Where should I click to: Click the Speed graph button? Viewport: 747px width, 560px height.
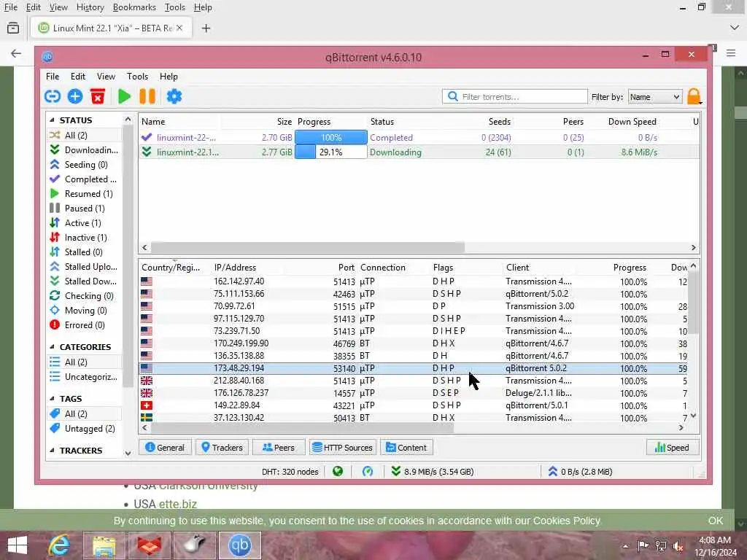(x=672, y=448)
